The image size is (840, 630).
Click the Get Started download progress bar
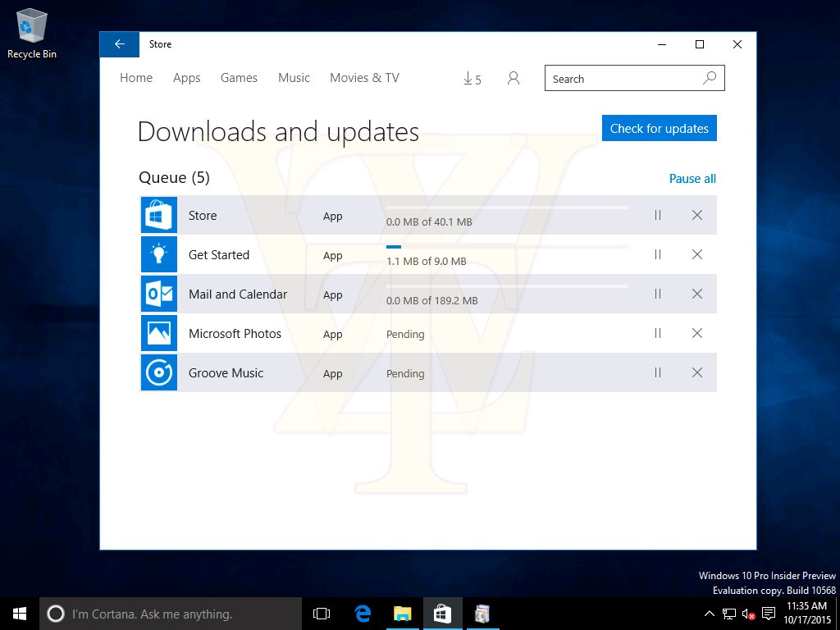coord(507,247)
